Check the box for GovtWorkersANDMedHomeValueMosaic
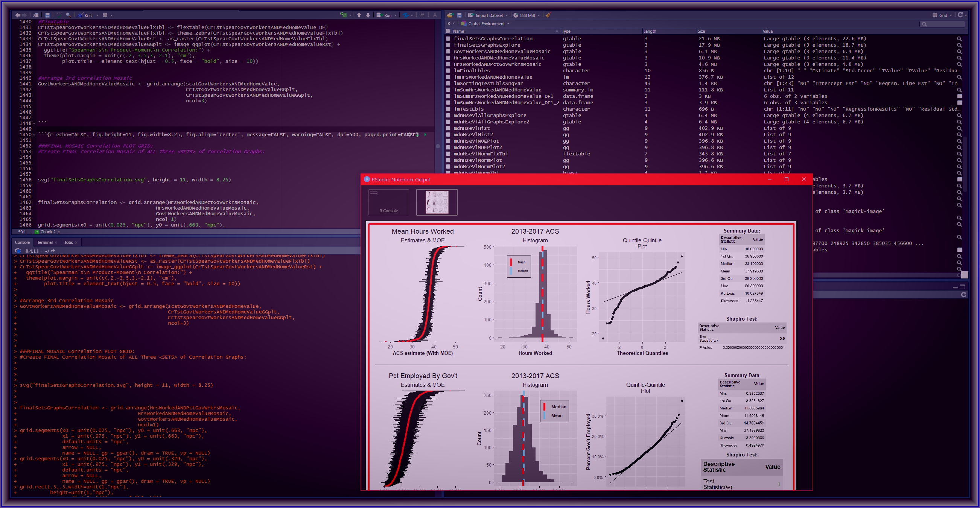Image resolution: width=980 pixels, height=508 pixels. (448, 52)
